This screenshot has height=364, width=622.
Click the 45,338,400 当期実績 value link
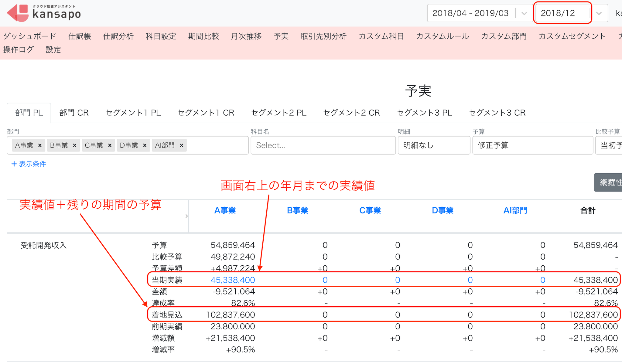(233, 280)
